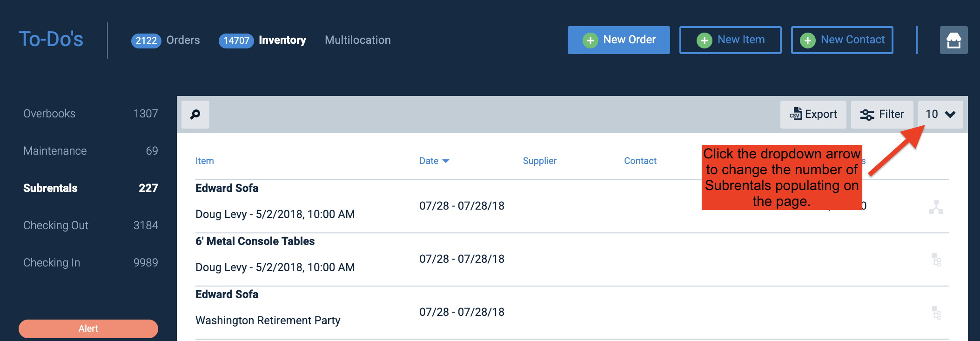Viewport: 980px width, 341px height.
Task: Open the Filter options
Action: (x=882, y=114)
